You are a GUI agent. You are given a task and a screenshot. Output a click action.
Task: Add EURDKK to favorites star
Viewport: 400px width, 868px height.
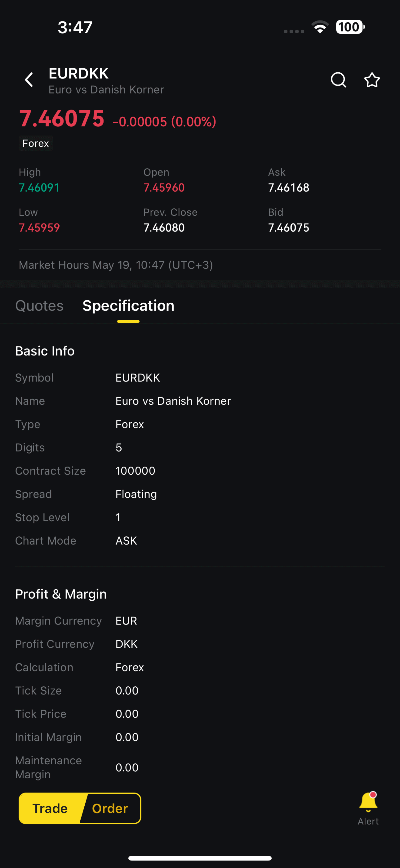[372, 80]
